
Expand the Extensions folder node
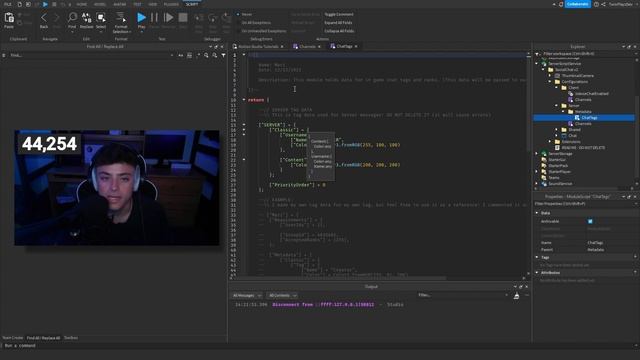click(550, 142)
